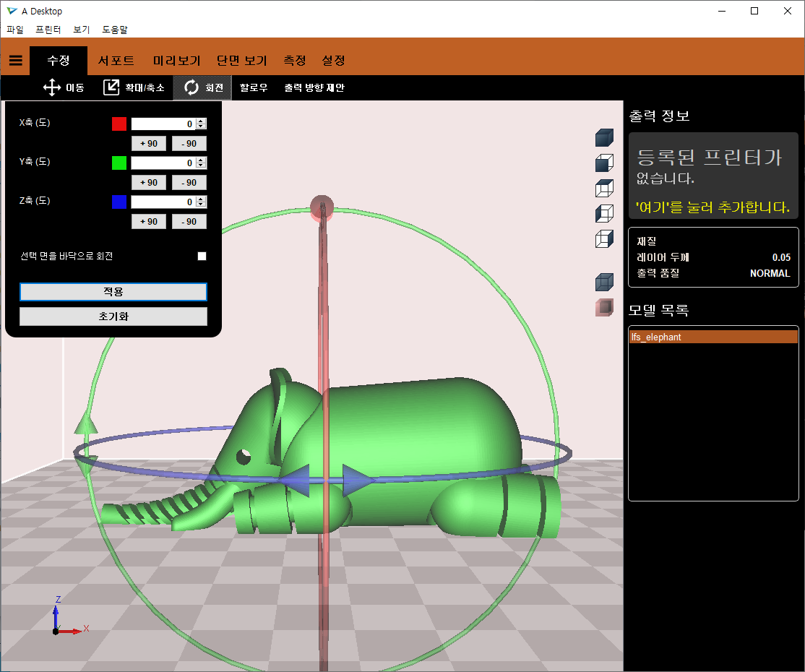Select the Rotate (회전) tool

point(203,87)
